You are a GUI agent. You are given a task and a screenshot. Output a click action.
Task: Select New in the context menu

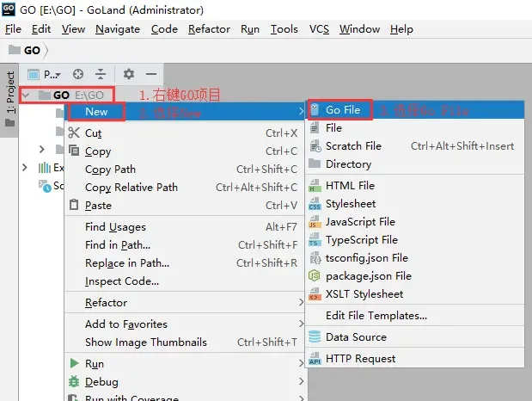(x=186, y=112)
